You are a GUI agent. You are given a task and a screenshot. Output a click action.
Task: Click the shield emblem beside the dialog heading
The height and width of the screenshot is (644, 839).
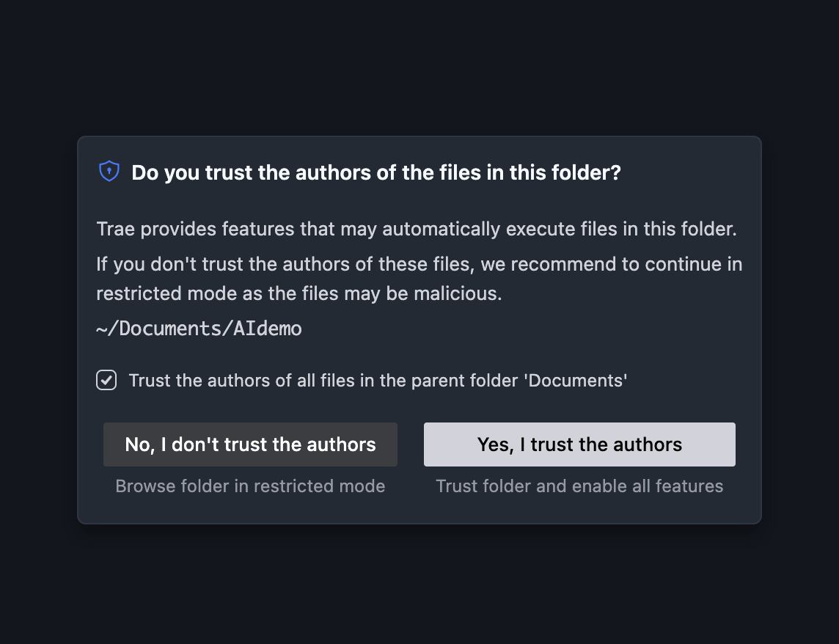(109, 170)
